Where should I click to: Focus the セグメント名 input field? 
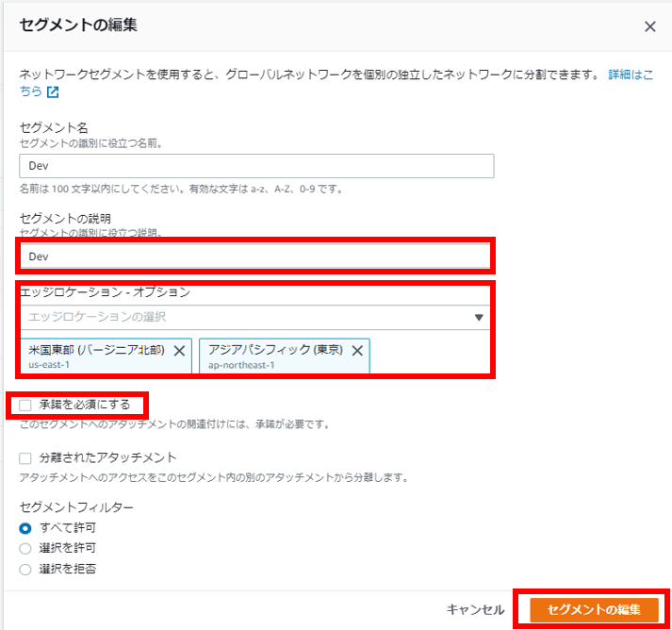tap(256, 166)
